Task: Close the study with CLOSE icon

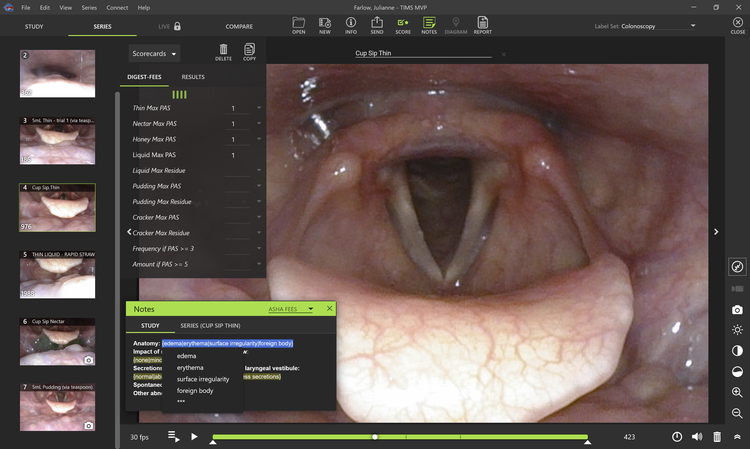Action: [x=738, y=25]
